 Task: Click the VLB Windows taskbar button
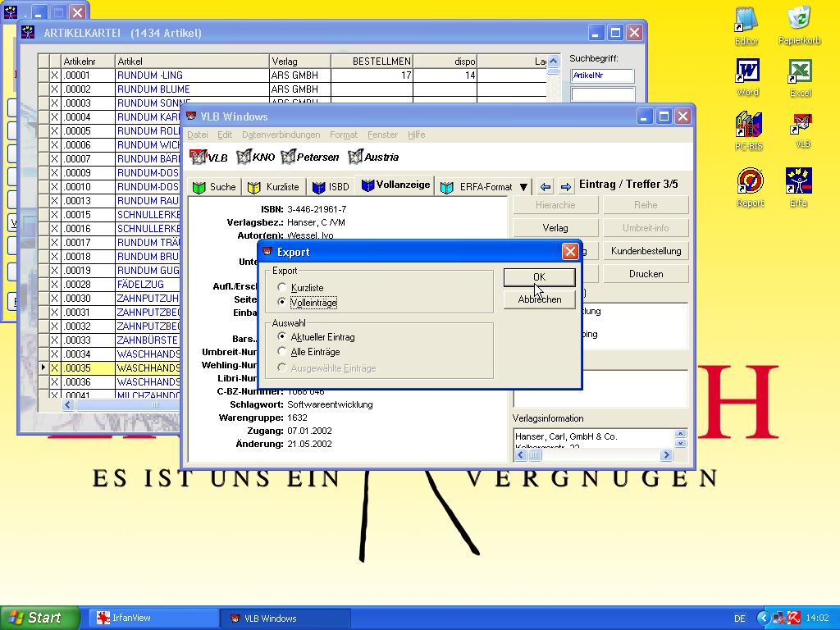[x=285, y=619]
